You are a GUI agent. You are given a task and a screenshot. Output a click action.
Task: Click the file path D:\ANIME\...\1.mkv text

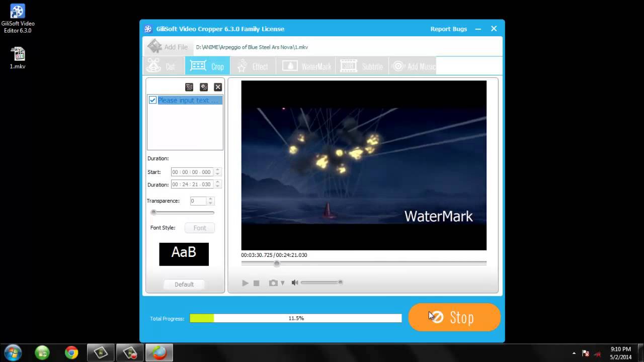tap(252, 47)
